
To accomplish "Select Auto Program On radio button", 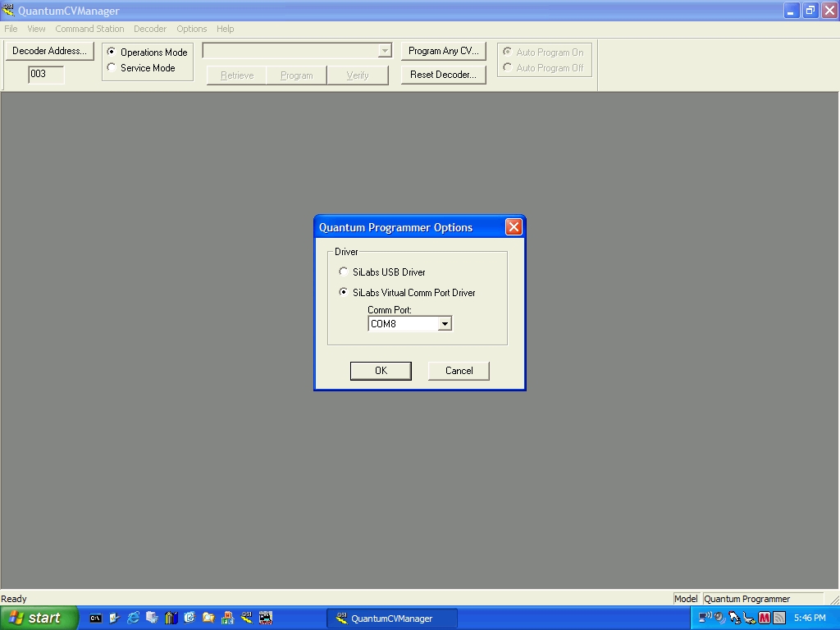I will 507,52.
